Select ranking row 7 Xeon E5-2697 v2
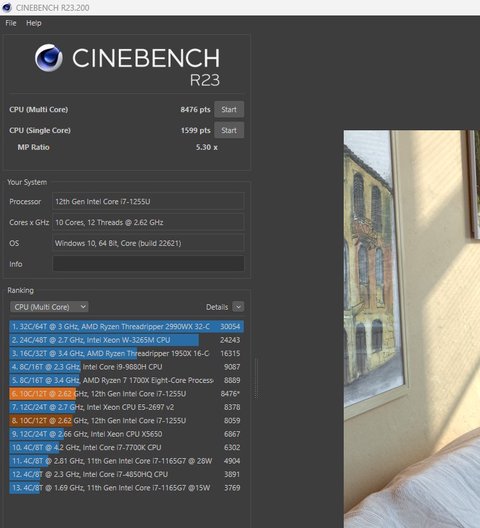 coord(127,407)
